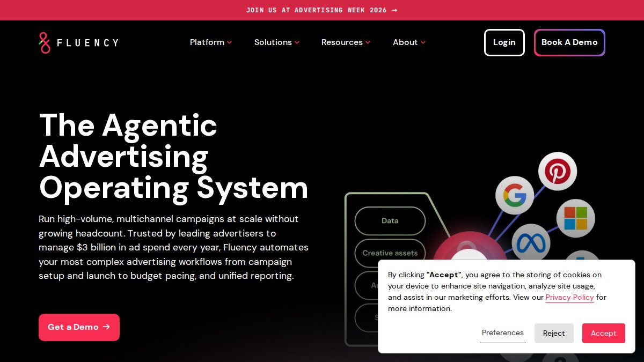Screen dimensions: 644x362
Task: Click the arrow in Advertising Week banner
Action: (x=394, y=10)
